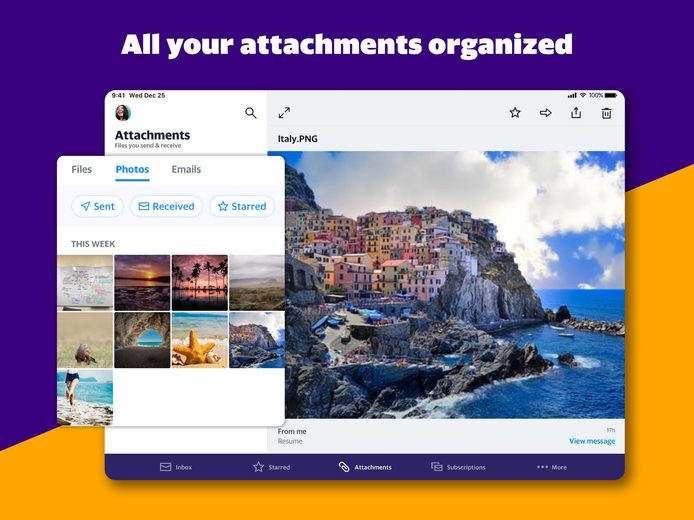Open the bird in grass thumbnail
The height and width of the screenshot is (520, 694).
pos(85,340)
